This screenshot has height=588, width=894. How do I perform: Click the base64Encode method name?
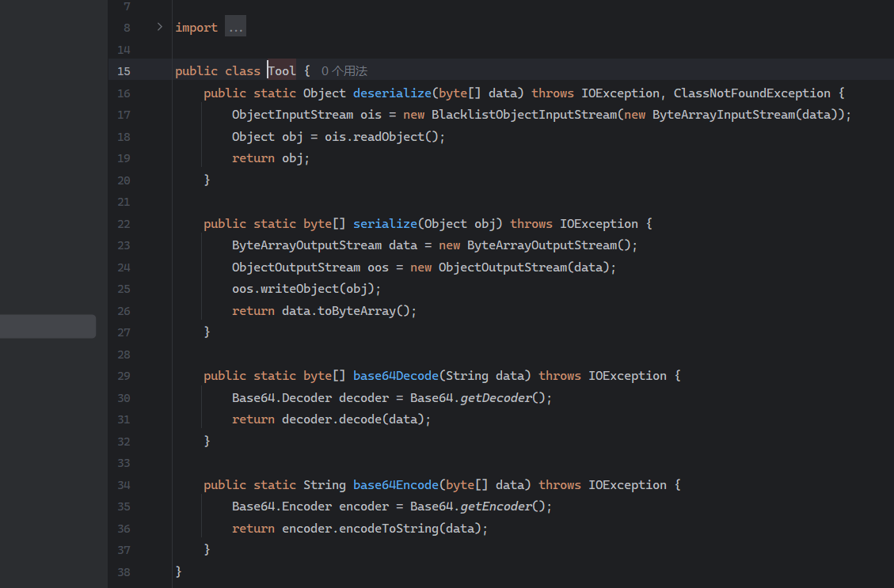396,485
